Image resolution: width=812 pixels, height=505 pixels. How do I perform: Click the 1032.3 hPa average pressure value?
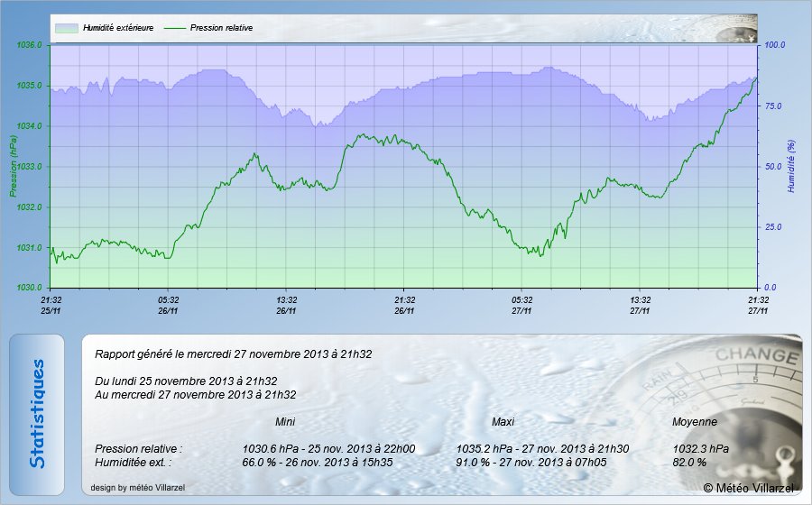click(x=701, y=448)
